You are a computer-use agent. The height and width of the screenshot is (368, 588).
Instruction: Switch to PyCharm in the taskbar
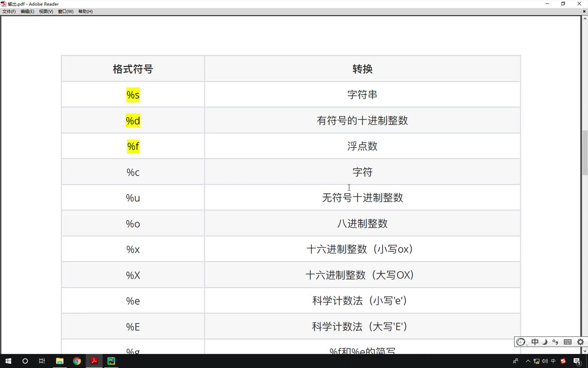click(x=111, y=361)
